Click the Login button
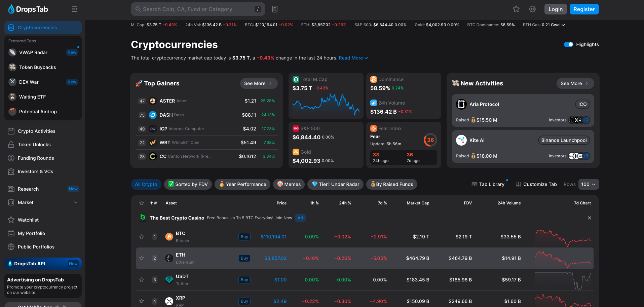 tap(556, 9)
